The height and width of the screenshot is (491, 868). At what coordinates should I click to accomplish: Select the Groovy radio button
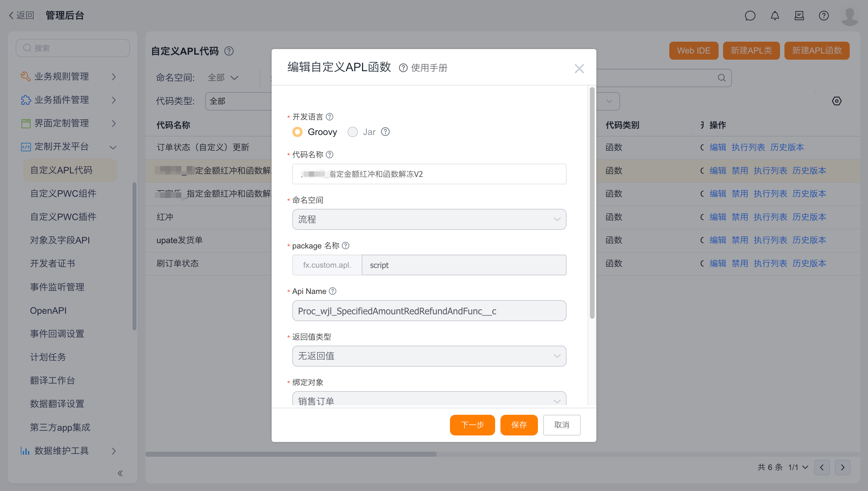pyautogui.click(x=297, y=132)
